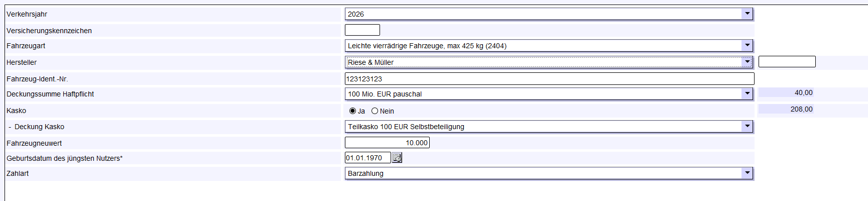Expand the Deckungssumme Haftpflicht dropdown
This screenshot has height=201, width=868.
(549, 94)
